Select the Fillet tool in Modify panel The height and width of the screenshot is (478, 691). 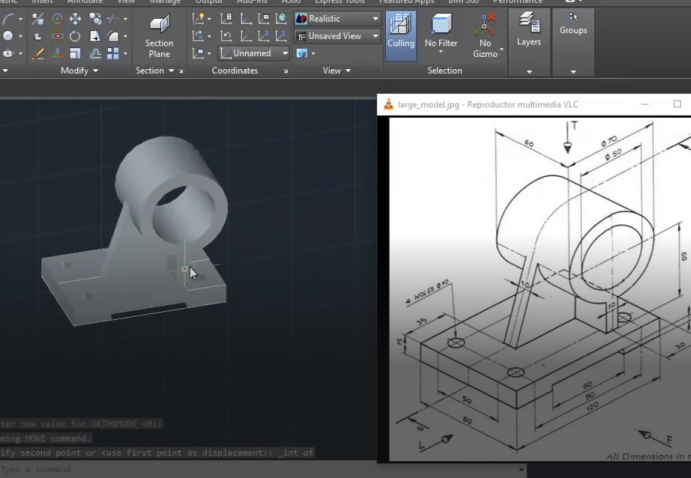coord(113,36)
